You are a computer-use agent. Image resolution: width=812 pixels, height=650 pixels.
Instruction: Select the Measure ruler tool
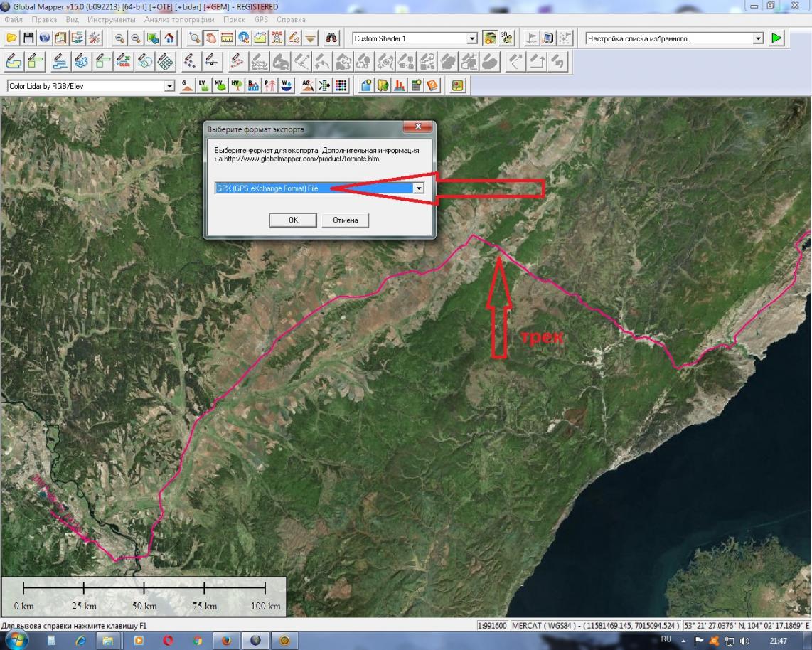228,38
